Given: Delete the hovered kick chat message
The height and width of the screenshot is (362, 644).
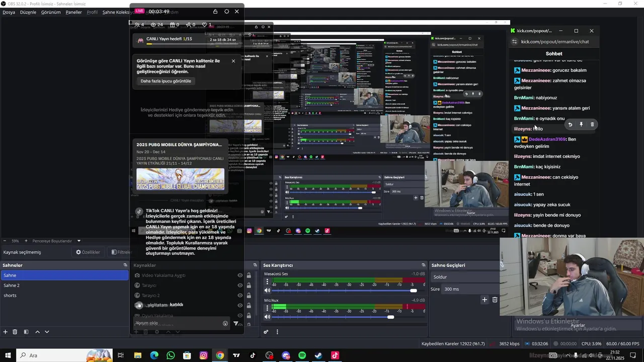Looking at the screenshot, I should point(592,124).
